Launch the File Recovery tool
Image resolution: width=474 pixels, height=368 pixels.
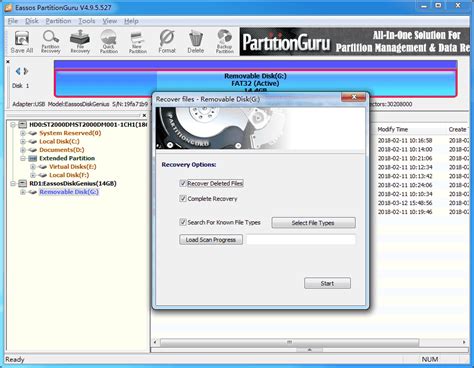point(80,41)
